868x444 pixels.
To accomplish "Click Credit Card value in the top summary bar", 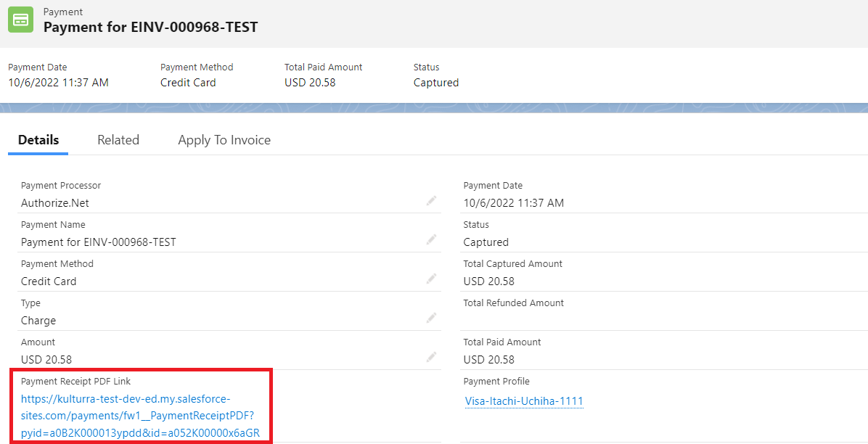I will click(188, 83).
